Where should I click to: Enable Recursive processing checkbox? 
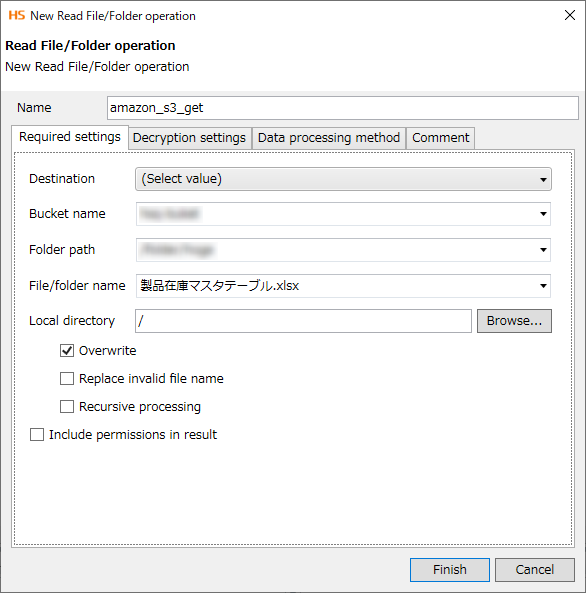pos(67,407)
